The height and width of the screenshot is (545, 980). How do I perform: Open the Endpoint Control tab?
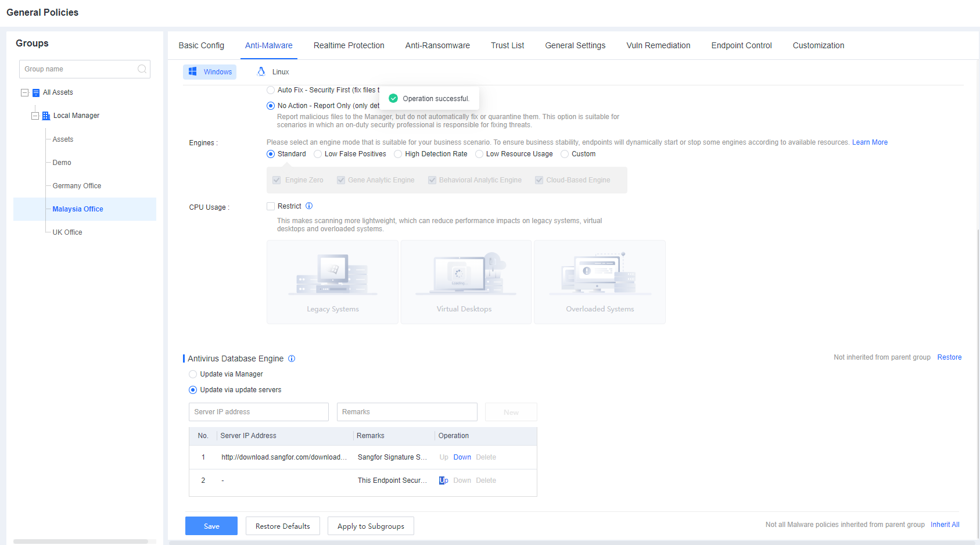pos(741,45)
